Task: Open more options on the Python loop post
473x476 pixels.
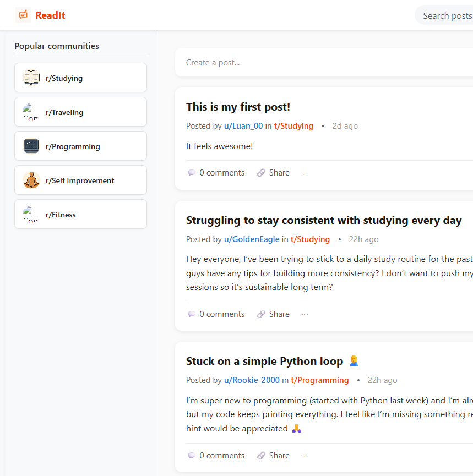Action: click(305, 456)
